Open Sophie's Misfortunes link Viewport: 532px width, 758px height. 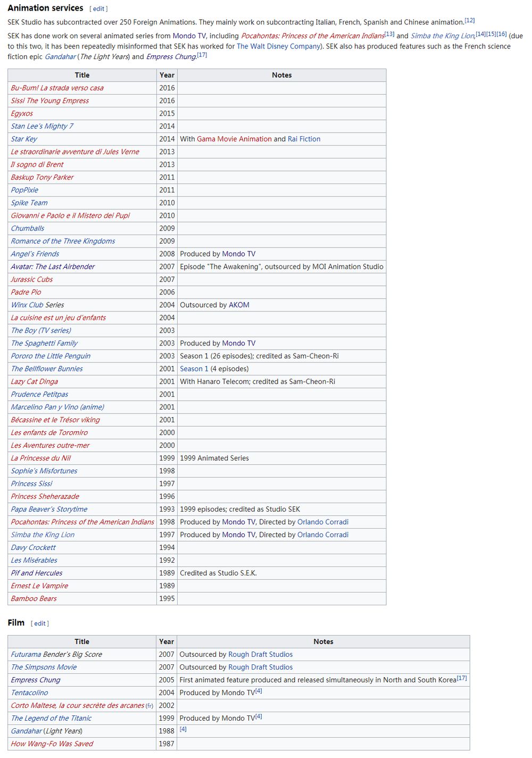(x=44, y=471)
